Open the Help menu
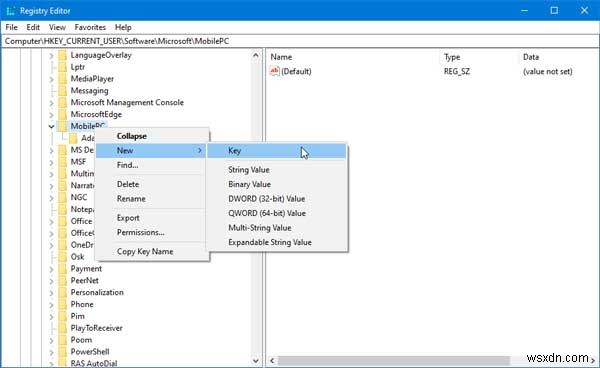Screen dimensions: 600x368 [x=123, y=27]
